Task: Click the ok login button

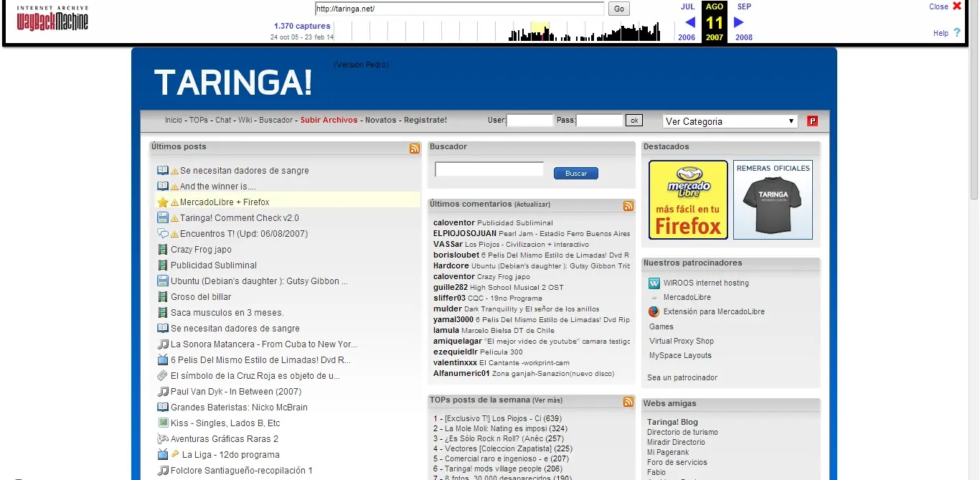Action: click(x=634, y=121)
